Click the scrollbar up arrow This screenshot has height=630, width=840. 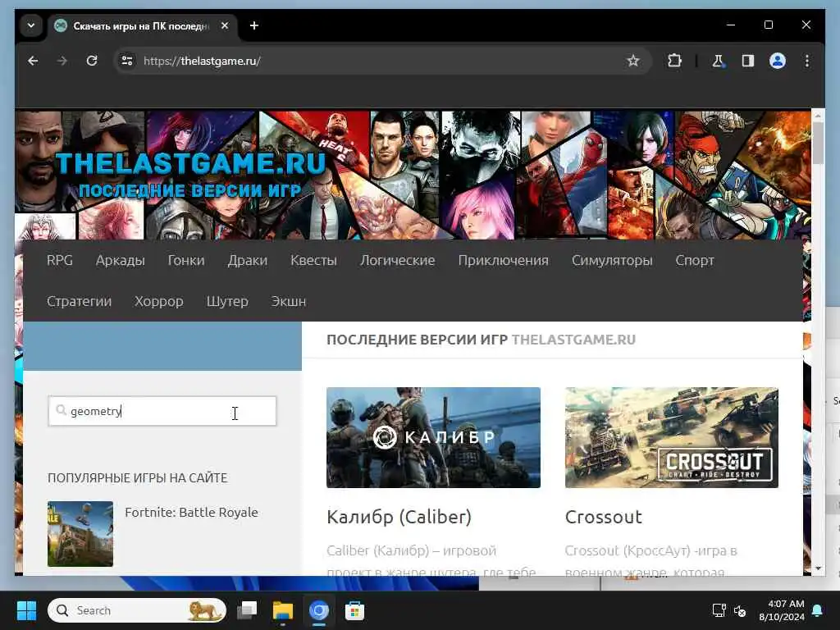coord(818,115)
